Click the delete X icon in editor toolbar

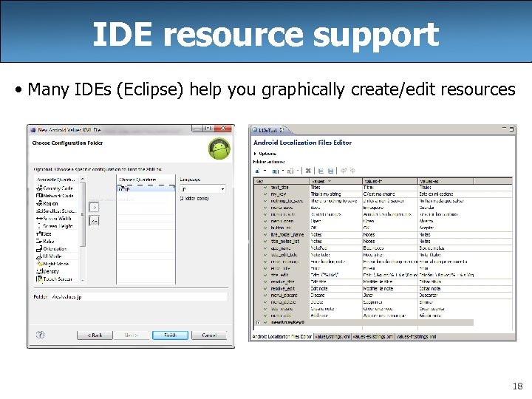click(308, 171)
